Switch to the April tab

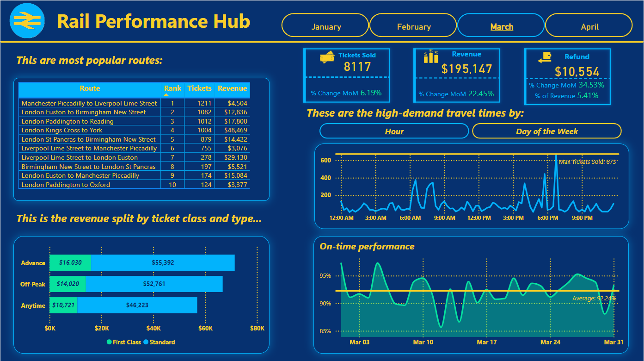point(590,25)
